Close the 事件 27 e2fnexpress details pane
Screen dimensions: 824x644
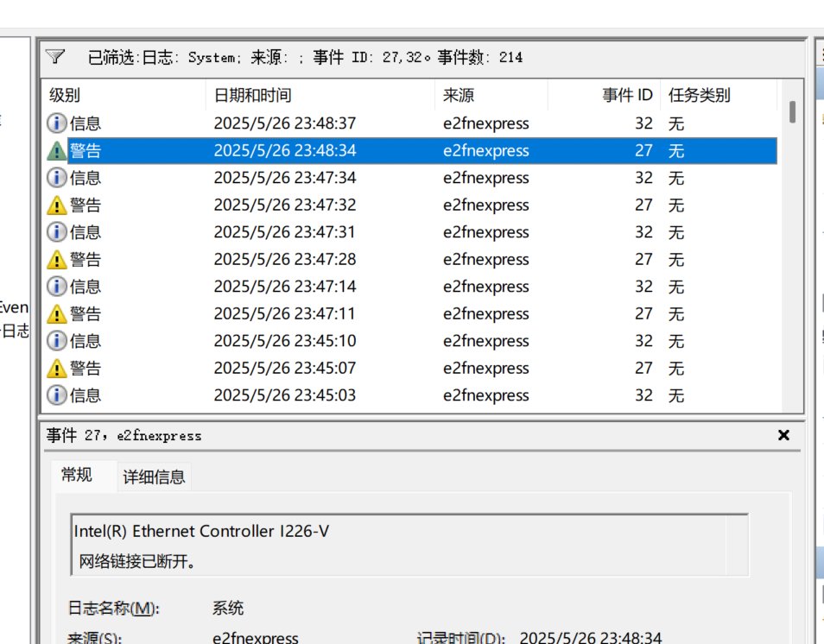[x=783, y=435]
